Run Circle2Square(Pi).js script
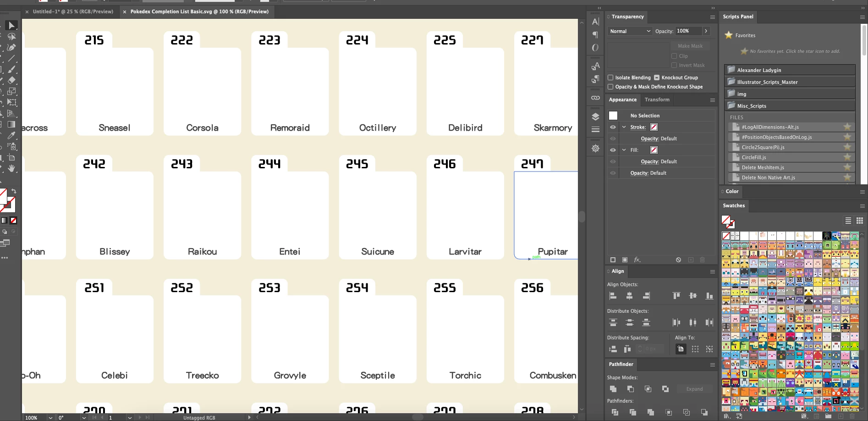The width and height of the screenshot is (868, 421). coord(763,147)
